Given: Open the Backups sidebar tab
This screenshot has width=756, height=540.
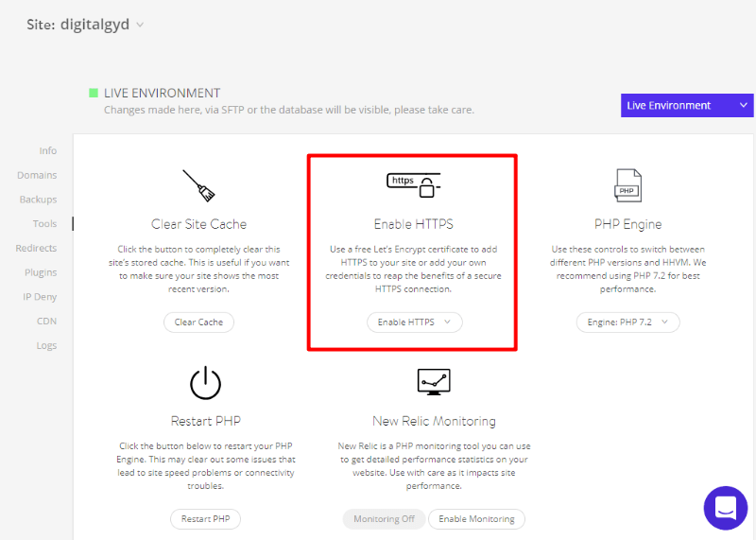Looking at the screenshot, I should click(x=38, y=200).
